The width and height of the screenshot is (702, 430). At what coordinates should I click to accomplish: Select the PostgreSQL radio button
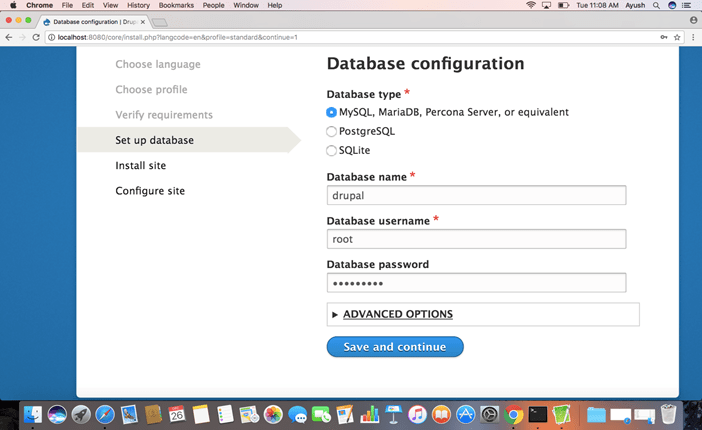pyautogui.click(x=331, y=132)
